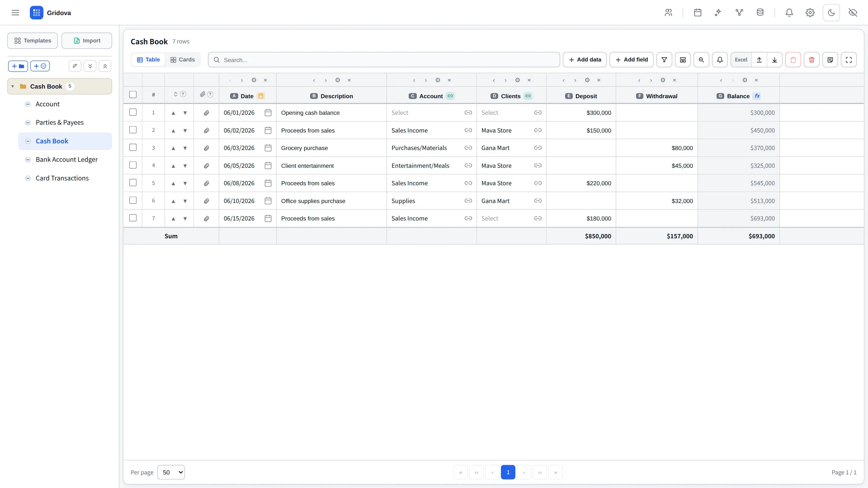The image size is (868, 488).
Task: Open attachment clip for row 2
Action: pos(206,130)
